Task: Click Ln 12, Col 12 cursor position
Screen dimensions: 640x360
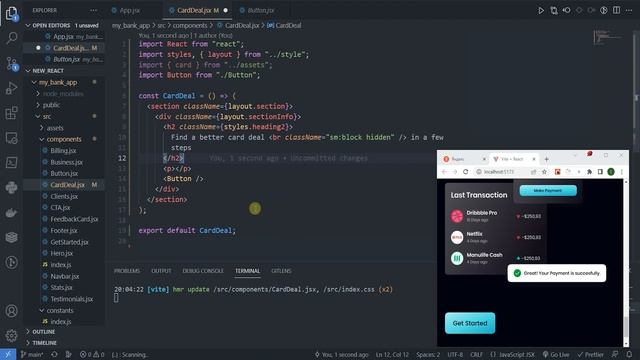Action: pos(392,354)
